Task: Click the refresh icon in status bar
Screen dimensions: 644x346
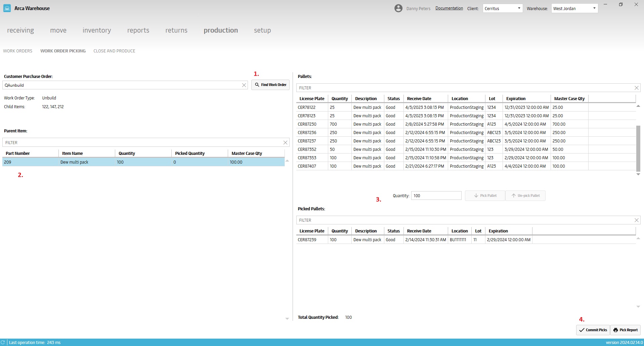Action: click(3, 342)
